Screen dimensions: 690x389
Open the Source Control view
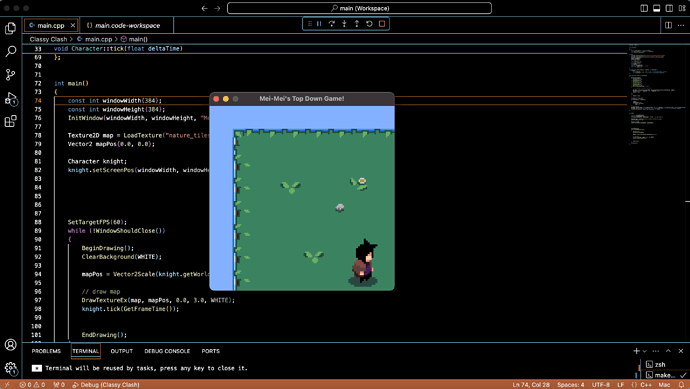11,74
